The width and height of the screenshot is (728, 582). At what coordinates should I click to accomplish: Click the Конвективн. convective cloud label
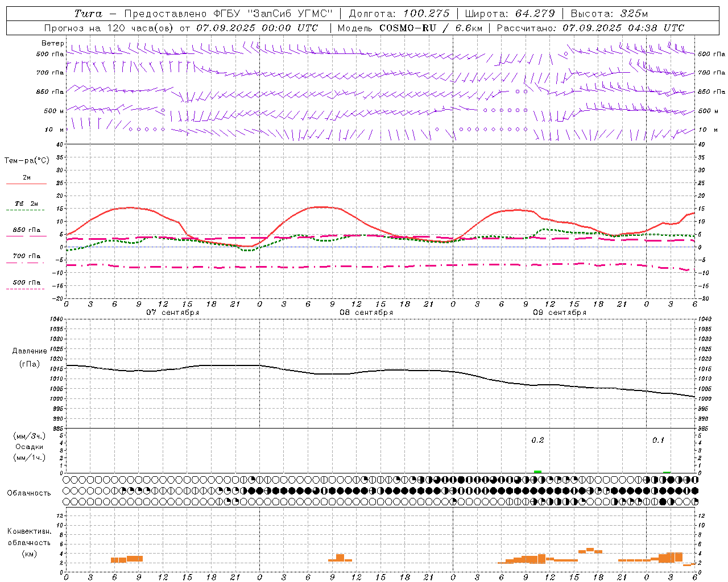tap(29, 531)
